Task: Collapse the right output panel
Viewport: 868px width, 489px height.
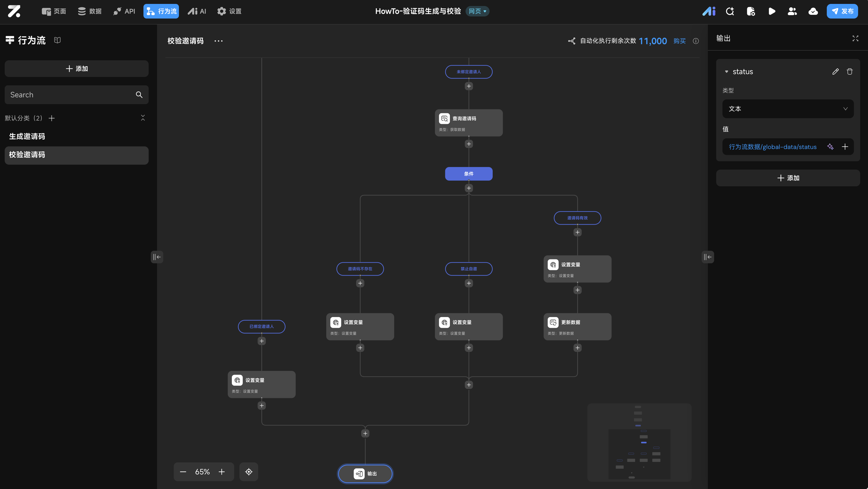Action: [x=708, y=257]
